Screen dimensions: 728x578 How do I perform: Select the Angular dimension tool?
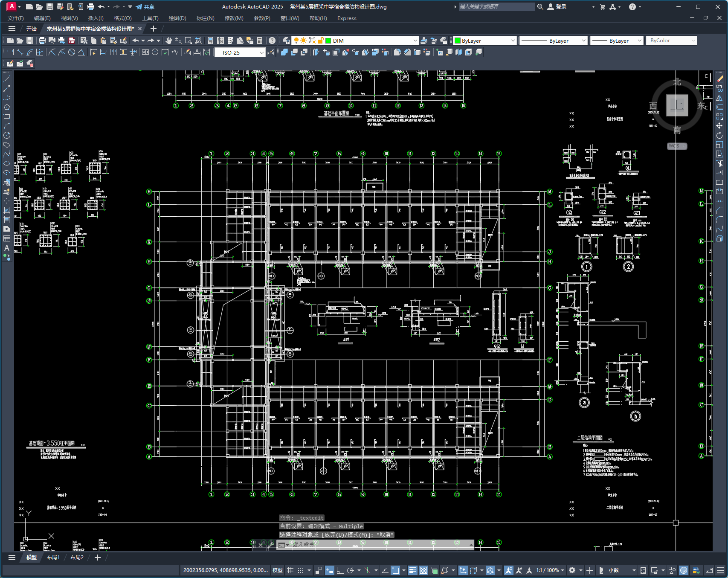coord(81,52)
